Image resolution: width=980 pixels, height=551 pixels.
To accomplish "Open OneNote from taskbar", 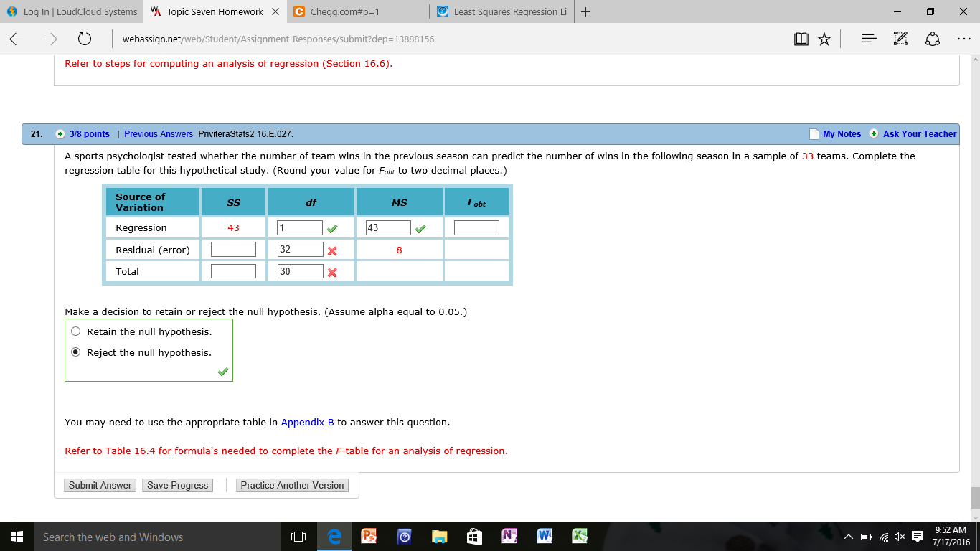I will [x=509, y=537].
